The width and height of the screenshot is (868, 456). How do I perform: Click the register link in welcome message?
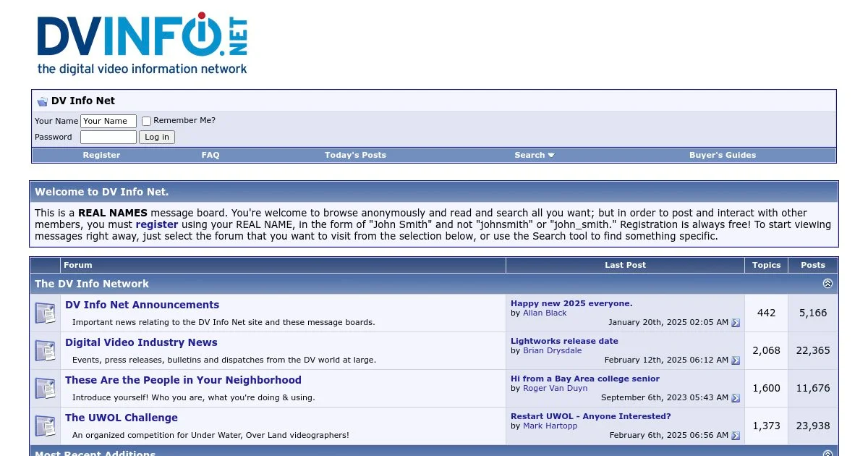coord(157,224)
